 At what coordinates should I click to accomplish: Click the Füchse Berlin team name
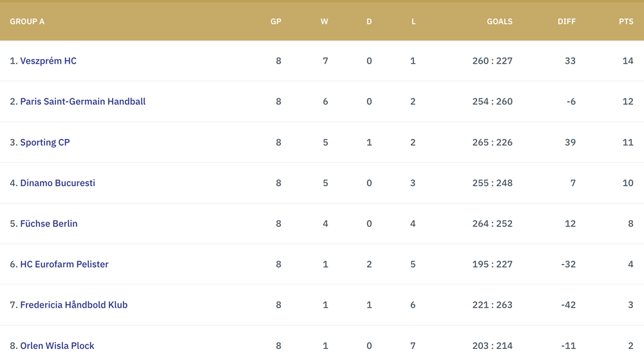click(x=49, y=223)
